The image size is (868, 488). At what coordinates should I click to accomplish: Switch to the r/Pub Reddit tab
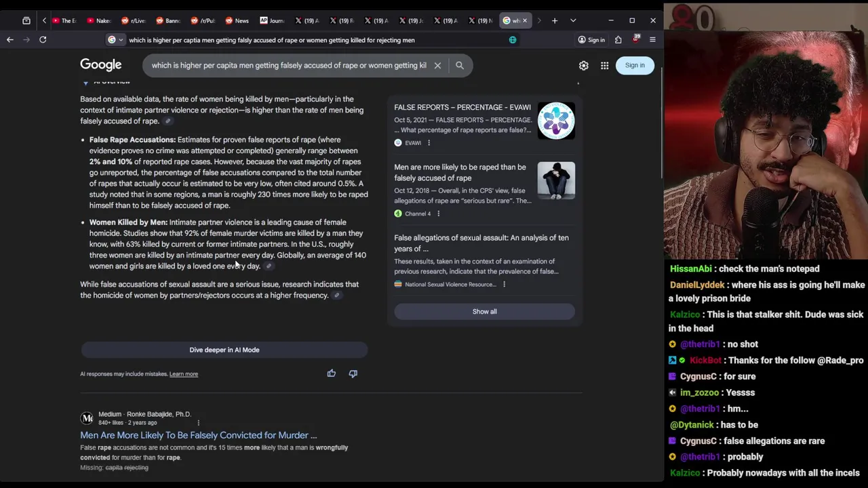(x=203, y=21)
